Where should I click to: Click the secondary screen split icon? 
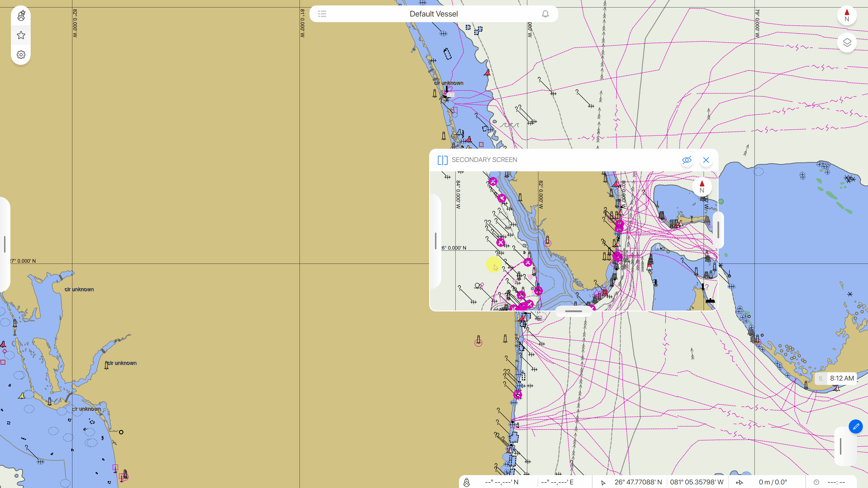tap(442, 160)
